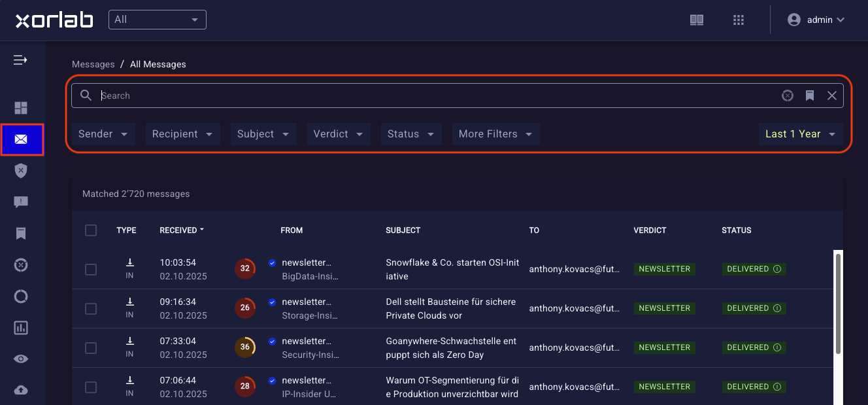Open the bookmark sidebar icon
The width and height of the screenshot is (868, 405).
tap(21, 234)
